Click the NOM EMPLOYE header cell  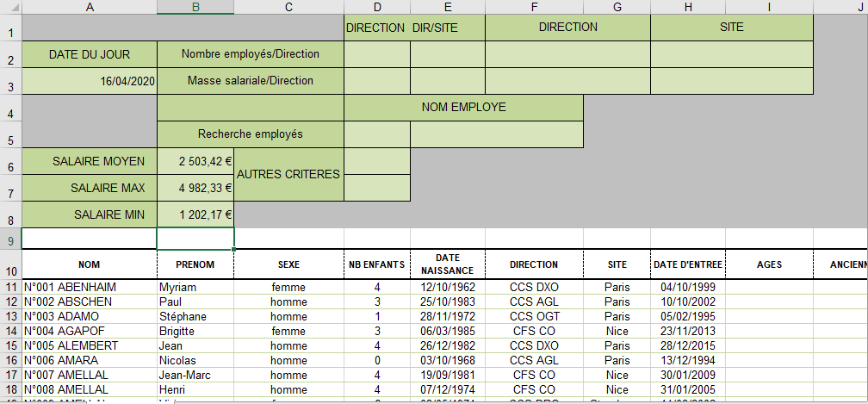tap(463, 108)
